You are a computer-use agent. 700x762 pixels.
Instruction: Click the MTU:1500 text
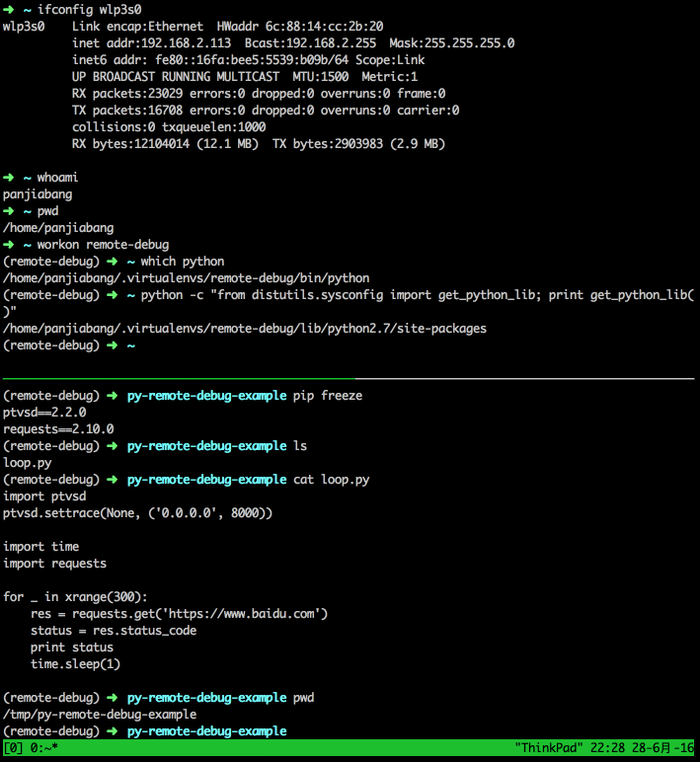(321, 77)
